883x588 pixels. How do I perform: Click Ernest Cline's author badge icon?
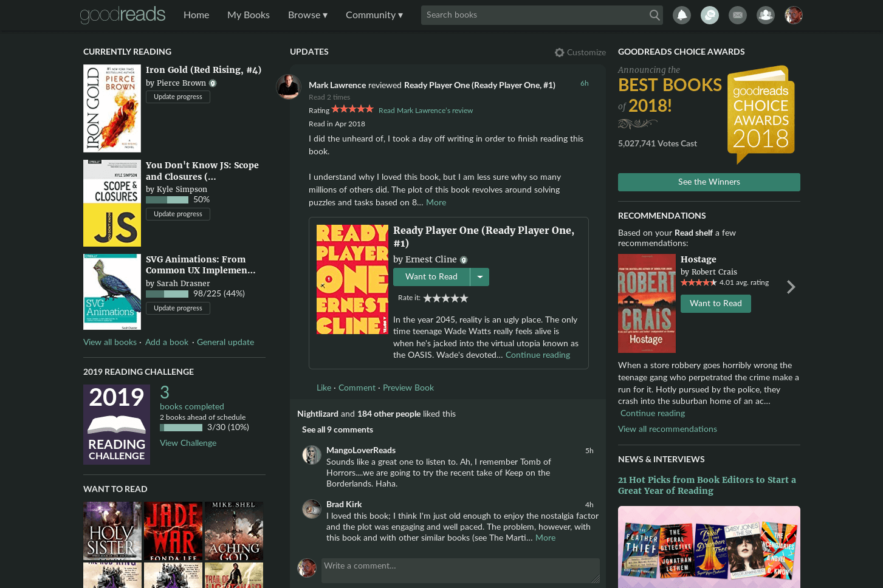tap(464, 260)
